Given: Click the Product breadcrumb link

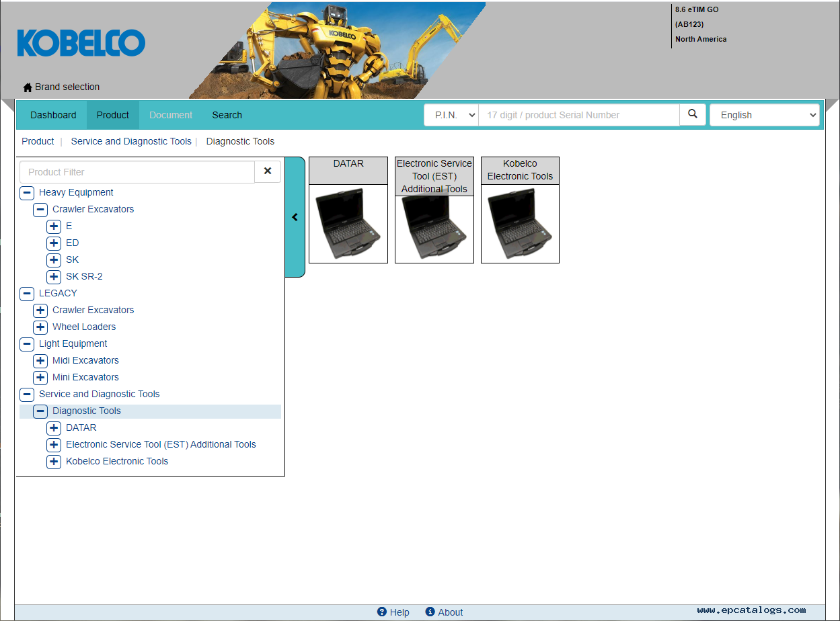Looking at the screenshot, I should (x=38, y=141).
